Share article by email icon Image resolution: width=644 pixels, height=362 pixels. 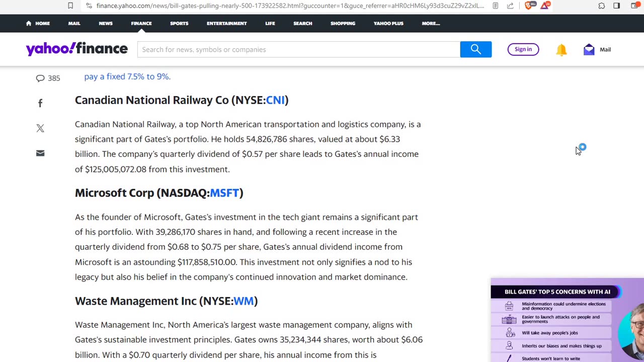tap(40, 153)
